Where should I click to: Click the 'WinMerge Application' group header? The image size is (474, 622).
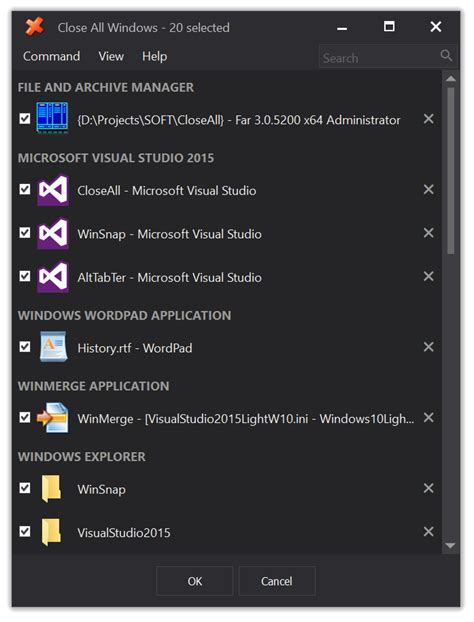94,386
